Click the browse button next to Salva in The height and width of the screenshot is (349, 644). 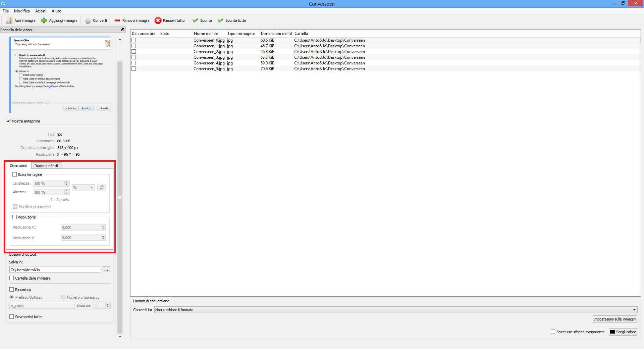pyautogui.click(x=106, y=270)
